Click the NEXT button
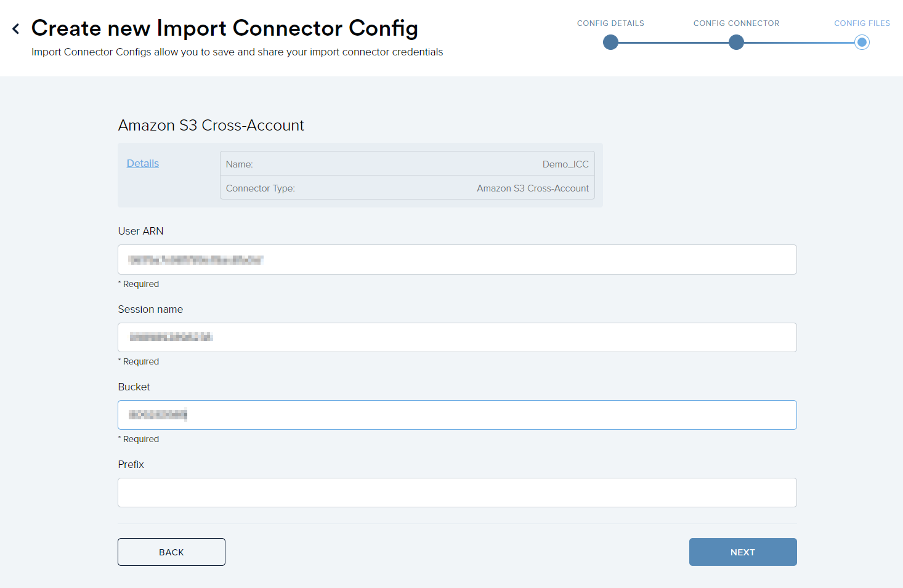Viewport: 903px width, 588px height. [x=743, y=552]
